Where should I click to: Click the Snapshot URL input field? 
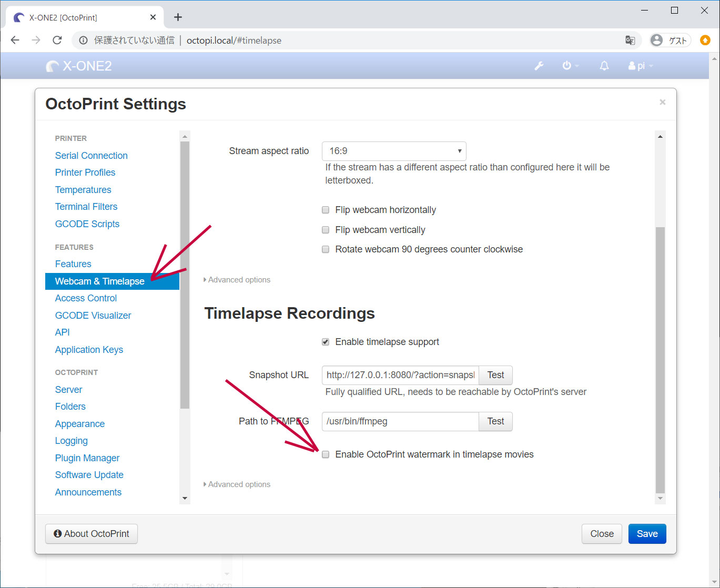[400, 375]
